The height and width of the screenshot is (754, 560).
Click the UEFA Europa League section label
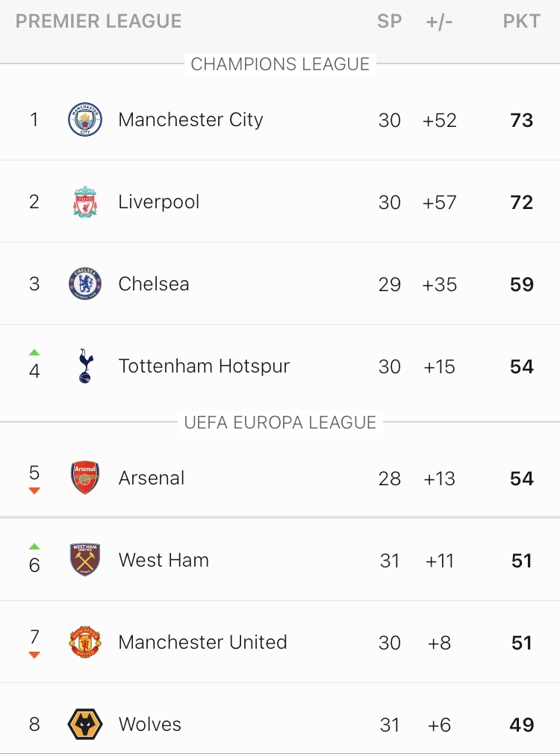[280, 423]
